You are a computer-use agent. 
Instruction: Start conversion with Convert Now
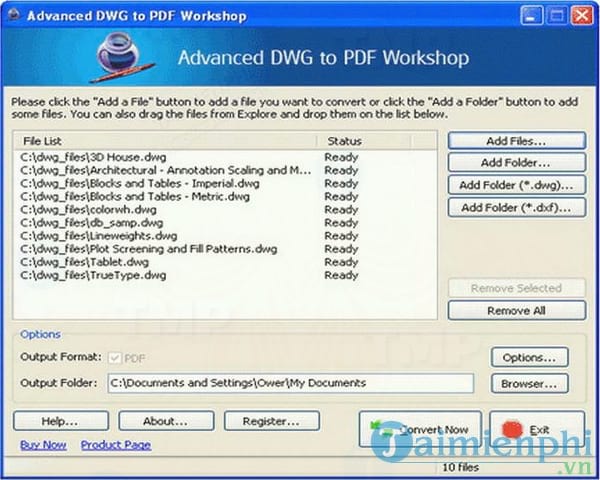tap(420, 429)
